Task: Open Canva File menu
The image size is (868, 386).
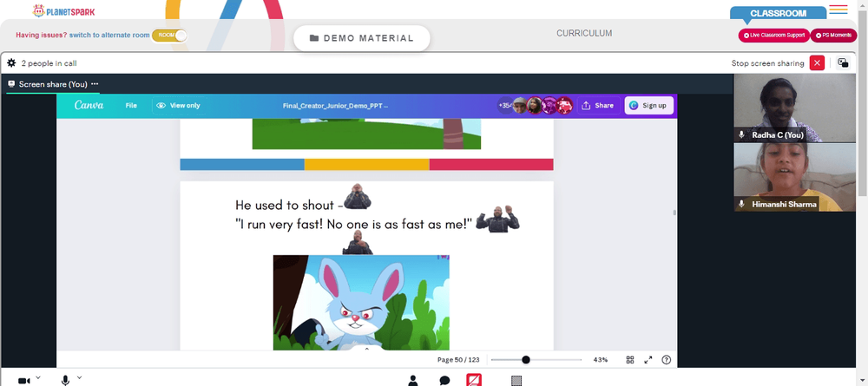Action: tap(131, 106)
